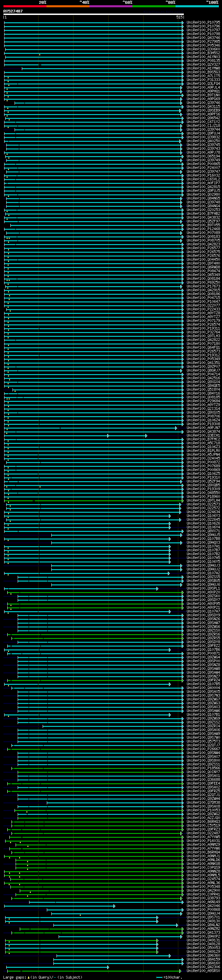Open hit UniRef100_Q96360
Screen dimensions: 222x980
coord(203,955)
